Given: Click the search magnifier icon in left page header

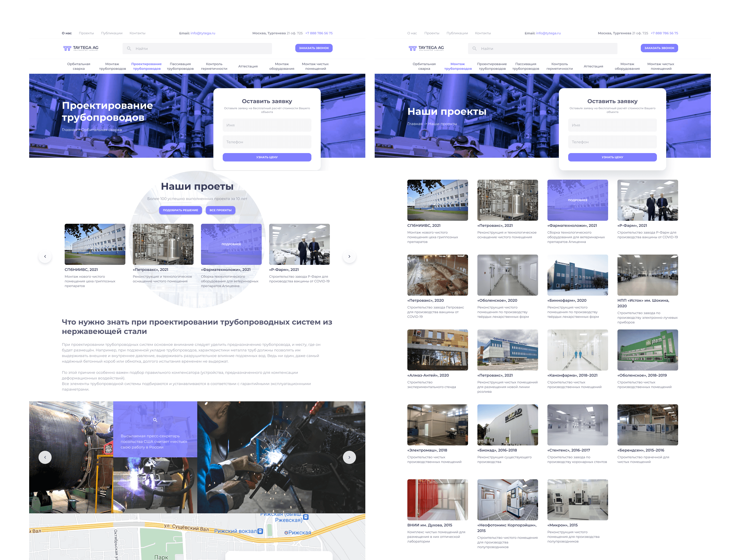Looking at the screenshot, I should [x=129, y=49].
